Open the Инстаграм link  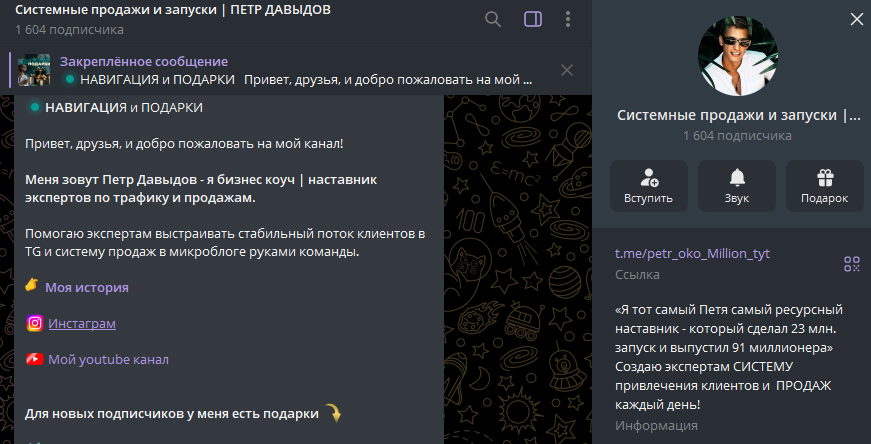click(82, 323)
